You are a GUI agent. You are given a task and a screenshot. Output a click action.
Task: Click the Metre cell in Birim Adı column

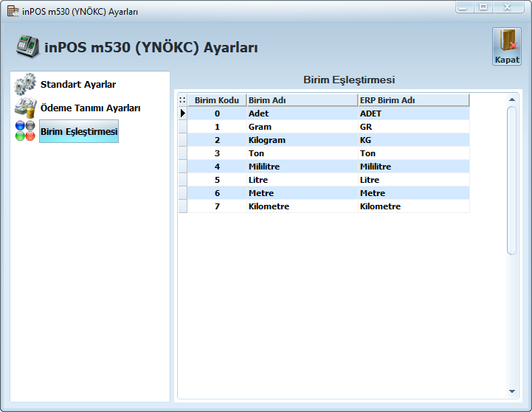click(x=302, y=193)
